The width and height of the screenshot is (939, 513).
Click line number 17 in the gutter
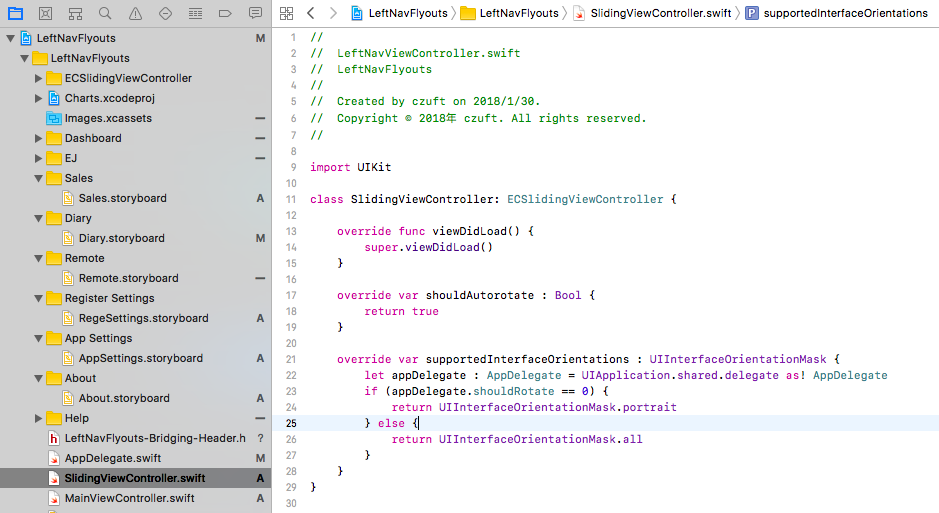coord(290,295)
